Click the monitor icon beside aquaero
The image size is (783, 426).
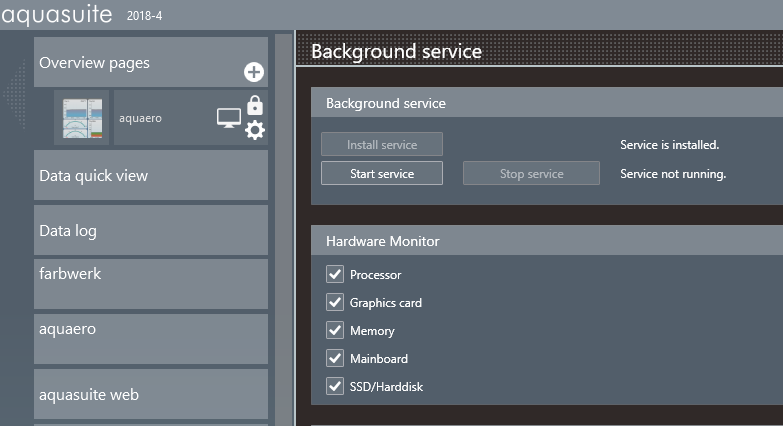click(x=229, y=119)
